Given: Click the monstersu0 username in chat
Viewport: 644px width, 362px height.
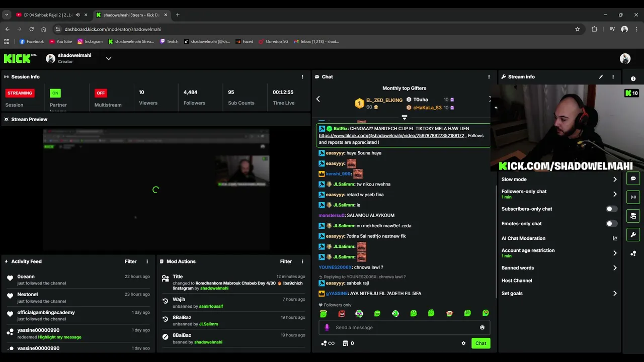Looking at the screenshot, I should pos(331,215).
